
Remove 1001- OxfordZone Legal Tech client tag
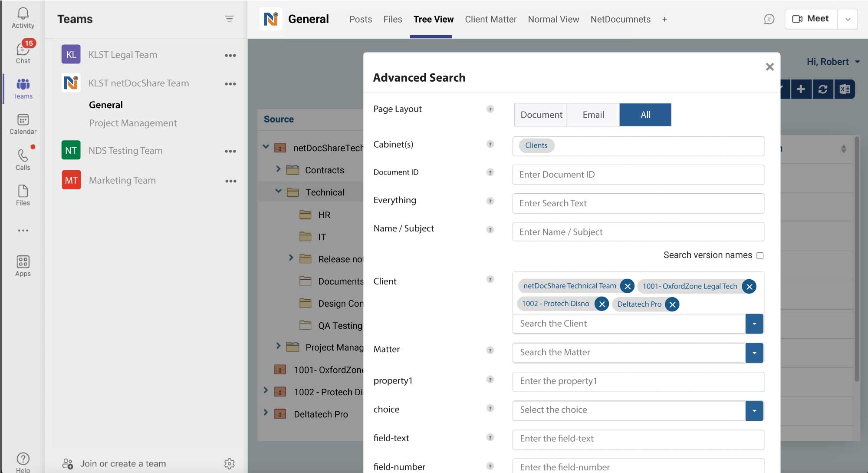pos(749,287)
